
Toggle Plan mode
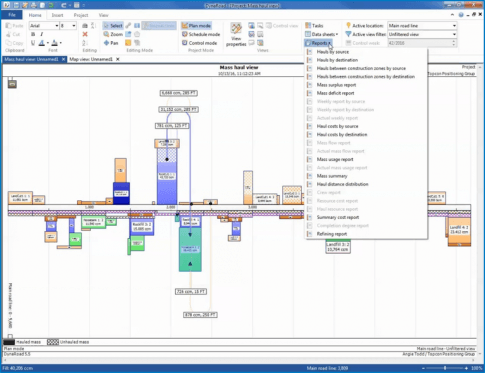[x=196, y=26]
